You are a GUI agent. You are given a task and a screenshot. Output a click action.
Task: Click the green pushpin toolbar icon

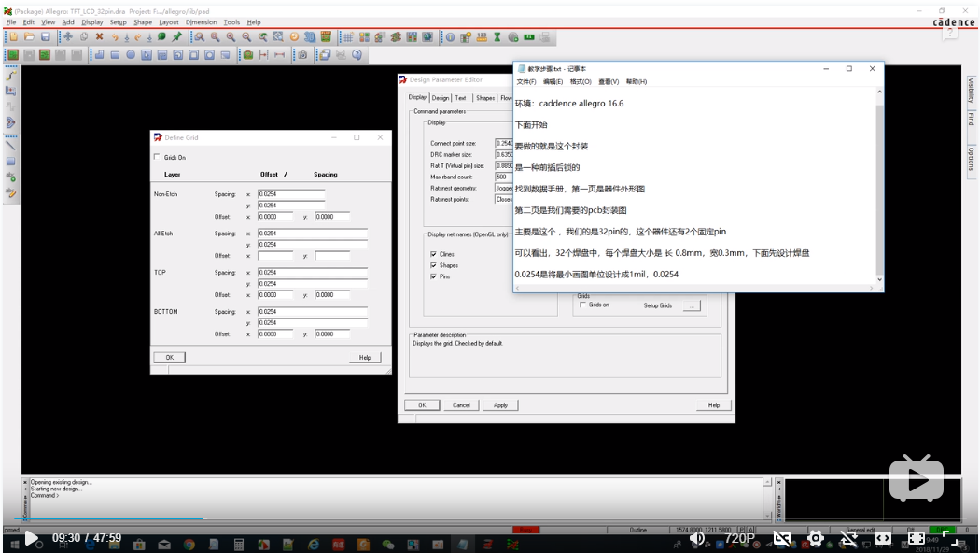[x=177, y=37]
